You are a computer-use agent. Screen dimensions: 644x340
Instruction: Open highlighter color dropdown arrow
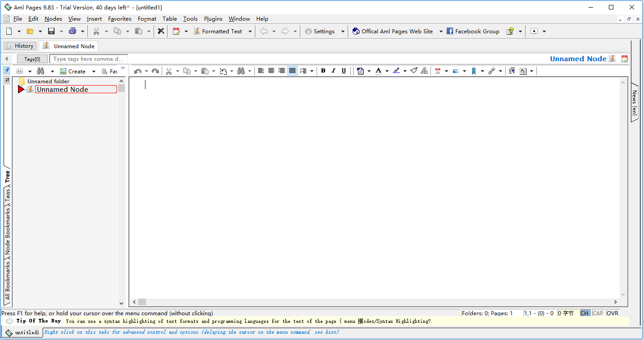(x=405, y=71)
